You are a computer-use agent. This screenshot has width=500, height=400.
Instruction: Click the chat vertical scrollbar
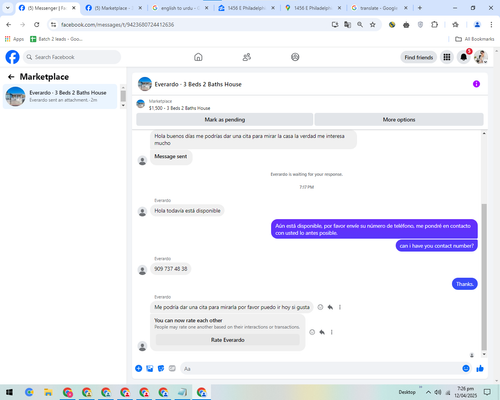pyautogui.click(x=484, y=277)
